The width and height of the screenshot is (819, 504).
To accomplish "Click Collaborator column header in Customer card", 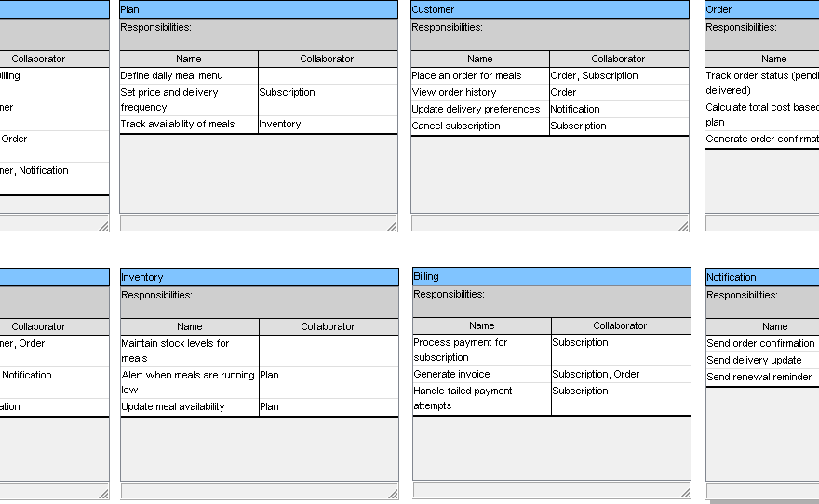I will [618, 59].
